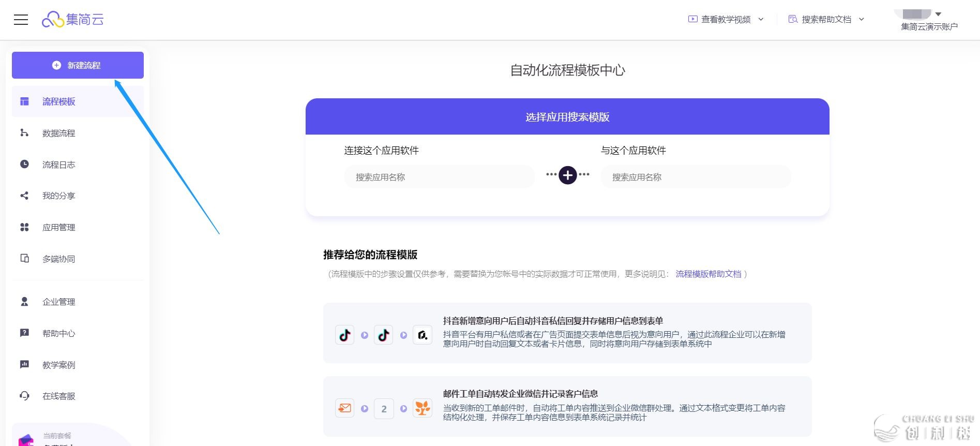Click the 帮助中心 question icon

point(24,333)
